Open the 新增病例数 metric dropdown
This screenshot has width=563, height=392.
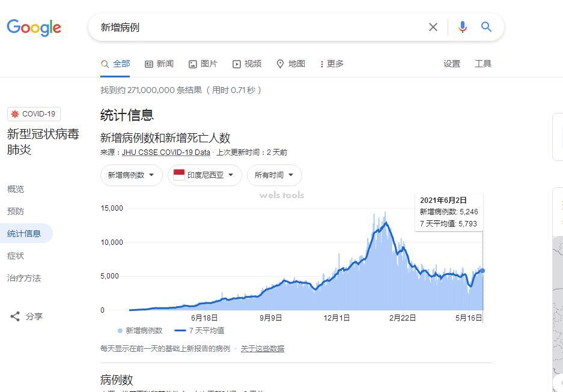tap(131, 175)
